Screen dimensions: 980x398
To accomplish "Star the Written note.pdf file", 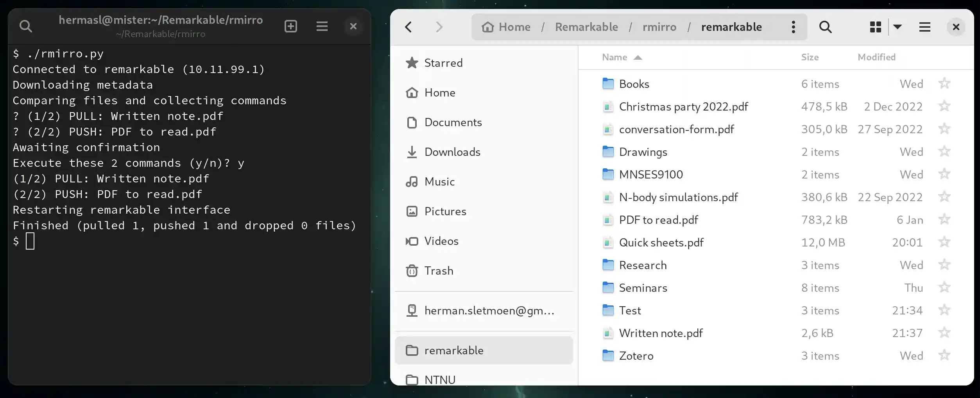I will point(945,333).
